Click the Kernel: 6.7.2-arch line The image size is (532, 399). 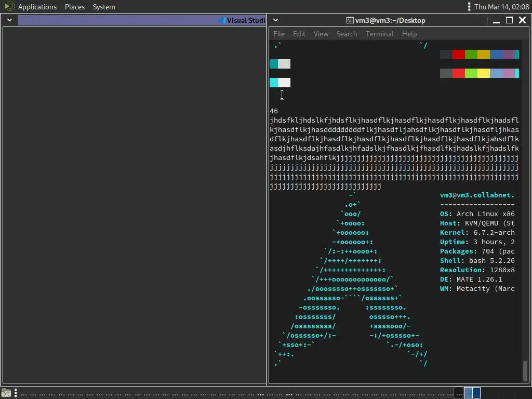[477, 232]
